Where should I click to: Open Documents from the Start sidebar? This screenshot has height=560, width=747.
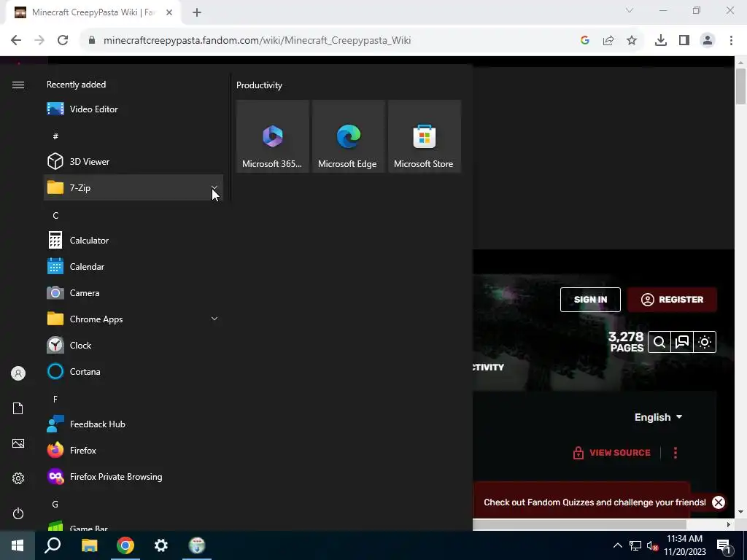[x=18, y=408]
